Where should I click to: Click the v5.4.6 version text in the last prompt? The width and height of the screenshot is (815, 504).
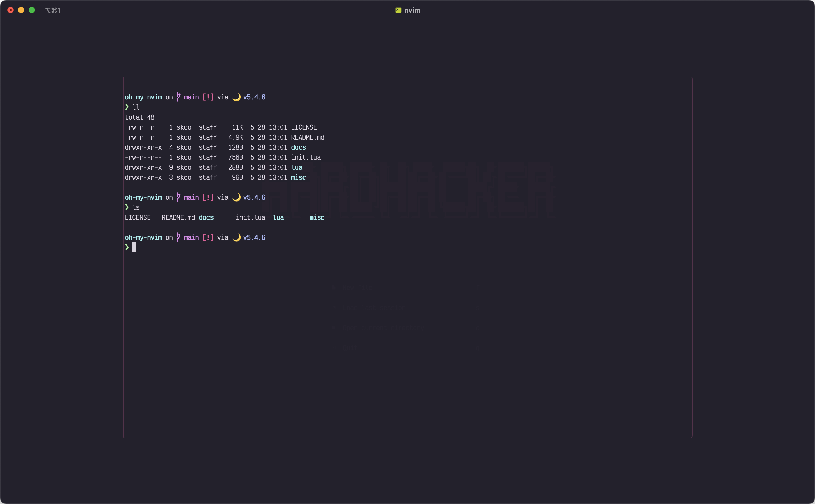tap(254, 237)
